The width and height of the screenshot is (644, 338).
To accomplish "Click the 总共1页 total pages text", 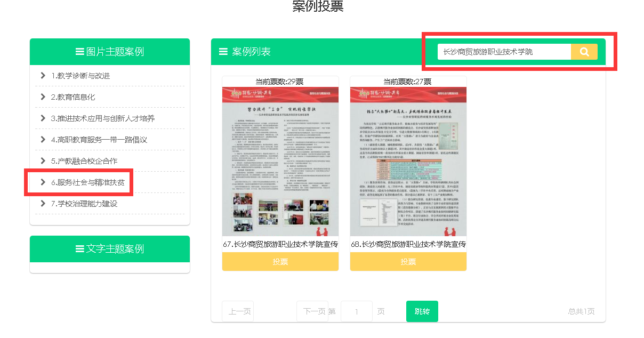I will pos(582,311).
